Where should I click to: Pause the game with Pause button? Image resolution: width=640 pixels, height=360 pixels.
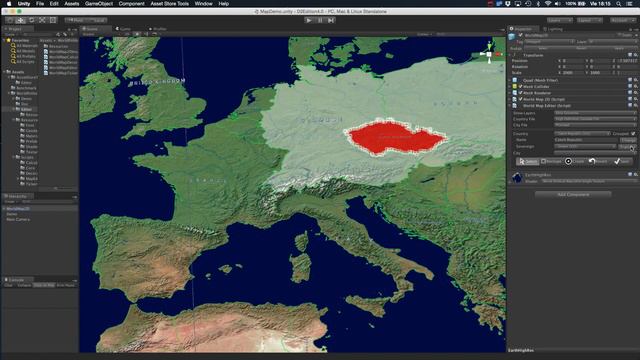tap(320, 20)
